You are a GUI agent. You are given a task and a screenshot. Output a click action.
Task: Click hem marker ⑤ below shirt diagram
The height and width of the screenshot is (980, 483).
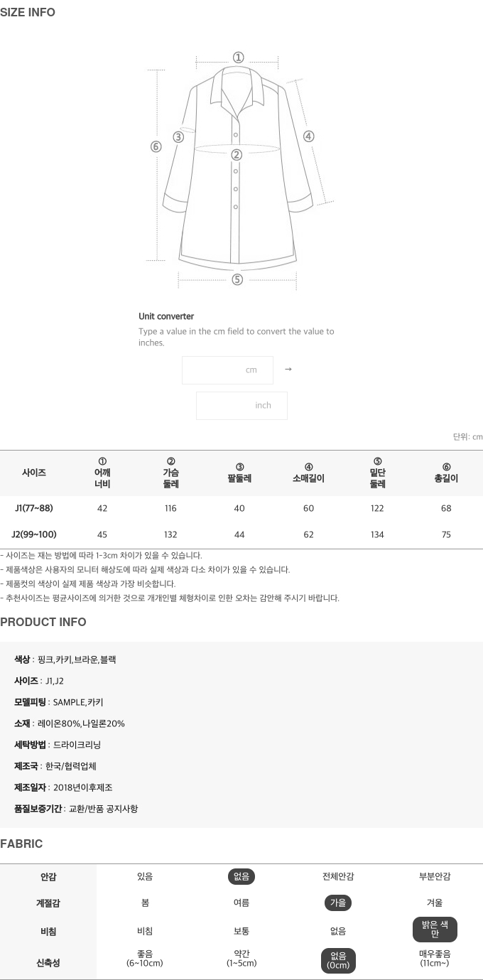coord(237,279)
